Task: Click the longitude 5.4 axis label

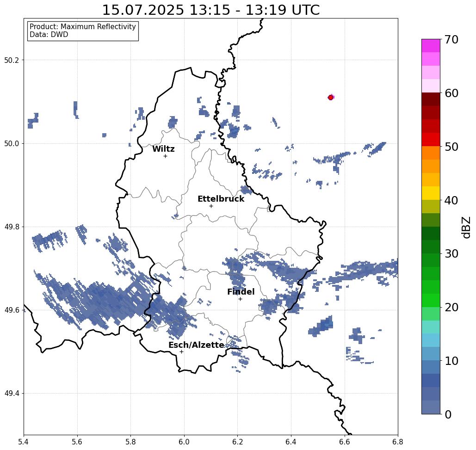Action: pos(24,442)
